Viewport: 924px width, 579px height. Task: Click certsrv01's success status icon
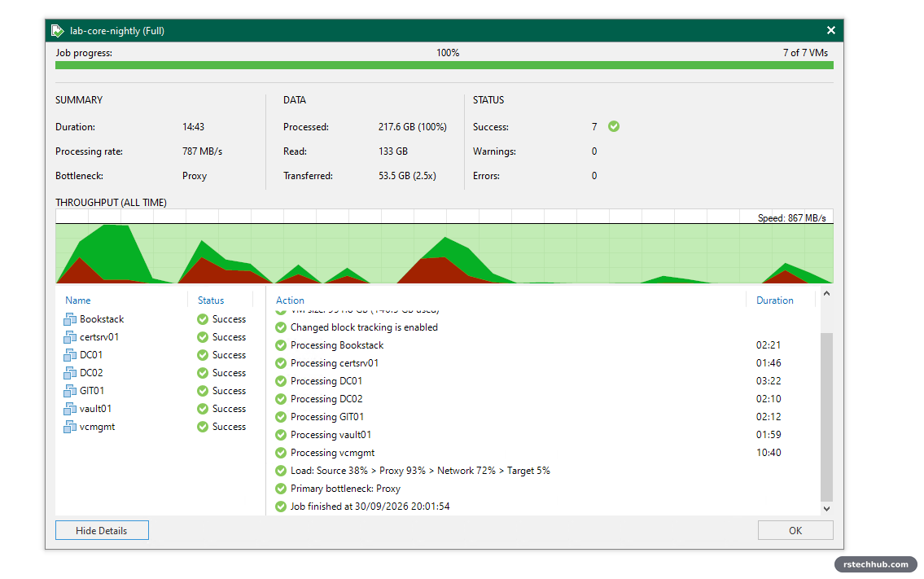pyautogui.click(x=203, y=337)
